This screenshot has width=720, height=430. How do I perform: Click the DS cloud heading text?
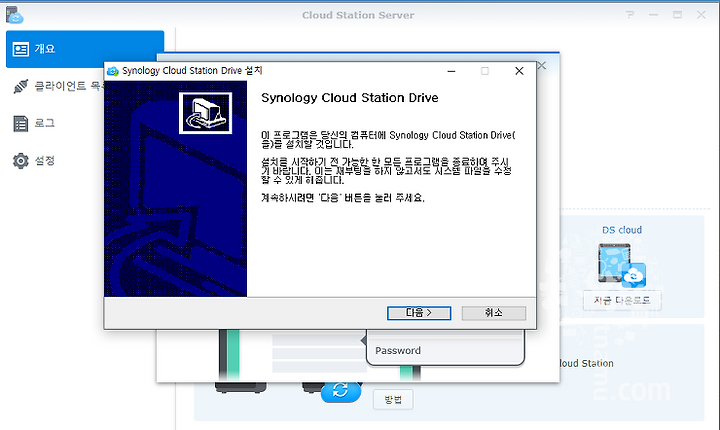tap(622, 230)
